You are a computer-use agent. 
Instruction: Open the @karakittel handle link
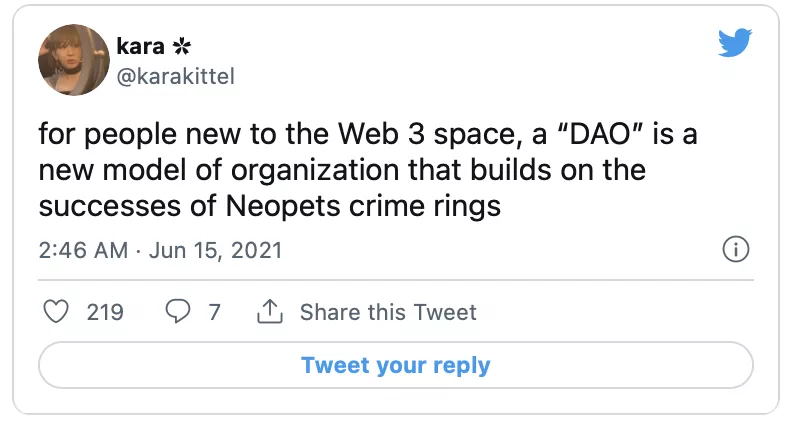(176, 76)
